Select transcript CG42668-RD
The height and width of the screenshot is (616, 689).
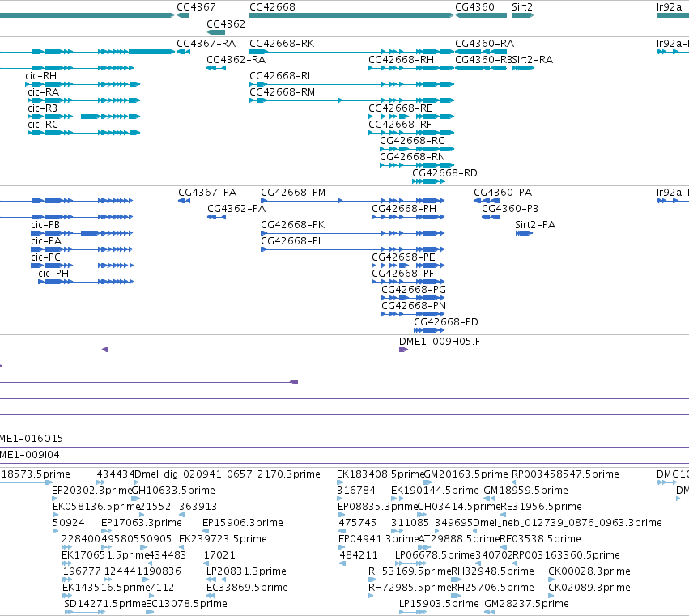444,173
